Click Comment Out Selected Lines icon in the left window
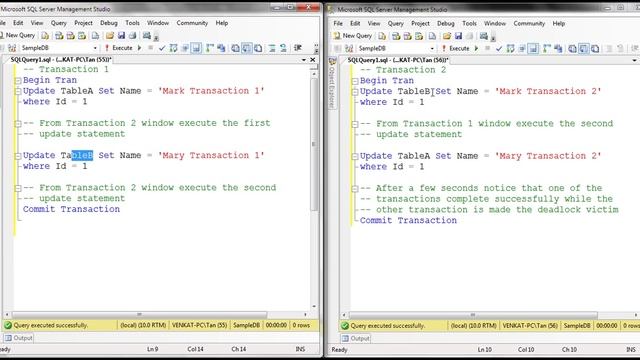The image size is (640, 360). 272,48
